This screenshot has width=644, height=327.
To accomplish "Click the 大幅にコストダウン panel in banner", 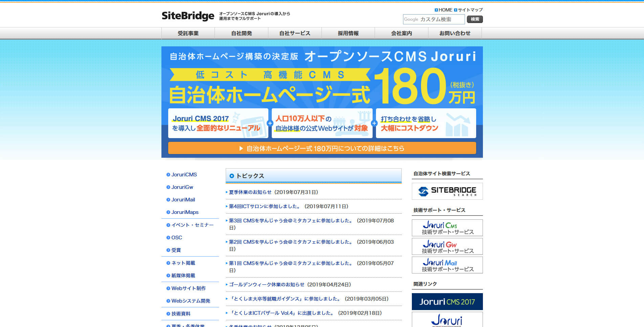I will (x=426, y=123).
